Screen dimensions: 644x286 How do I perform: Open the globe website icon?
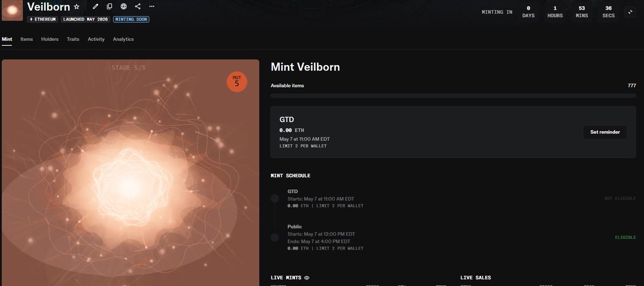[x=124, y=6]
